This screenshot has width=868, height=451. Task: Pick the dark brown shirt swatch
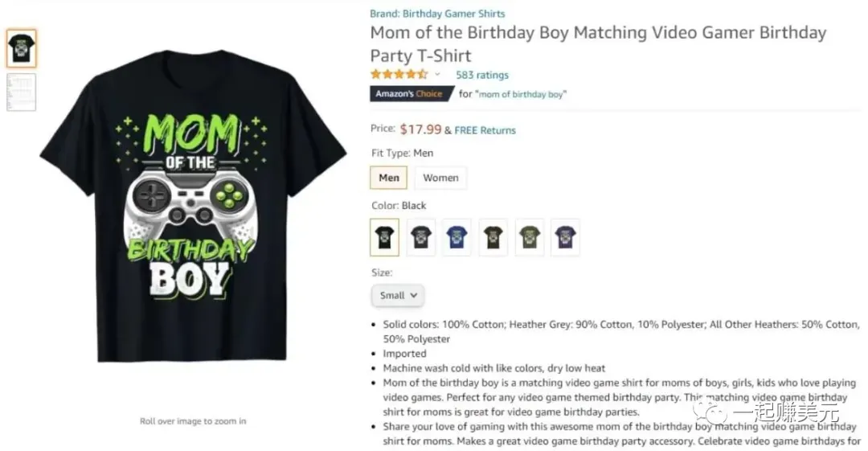point(493,237)
